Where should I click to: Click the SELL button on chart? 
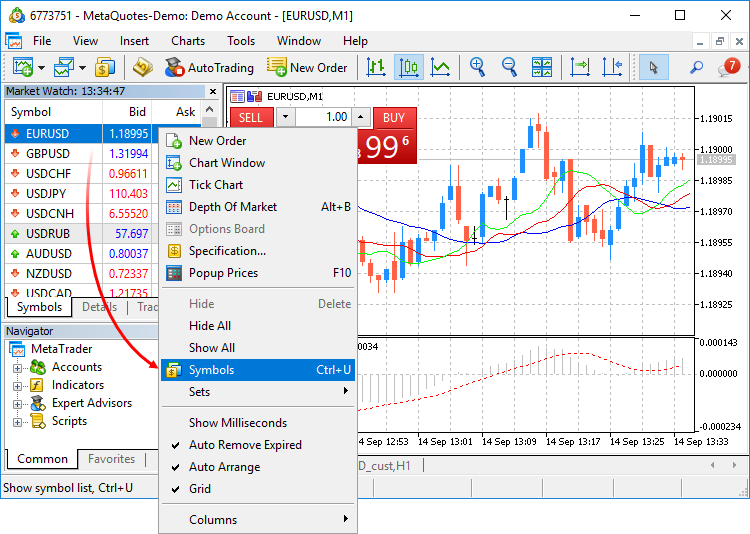251,118
